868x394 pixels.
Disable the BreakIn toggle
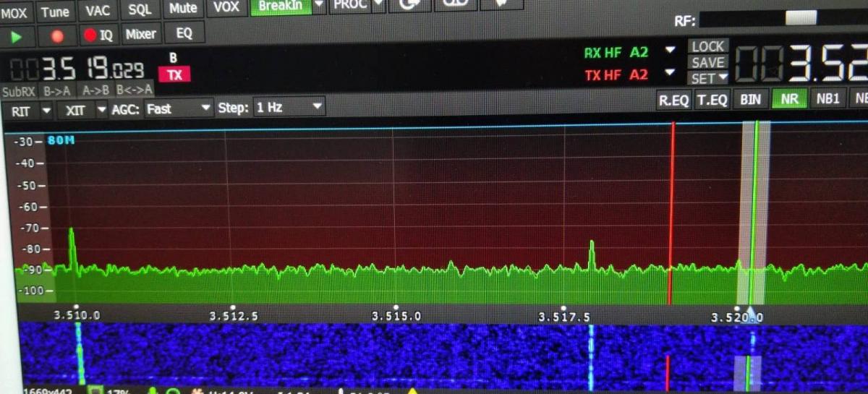[x=281, y=7]
